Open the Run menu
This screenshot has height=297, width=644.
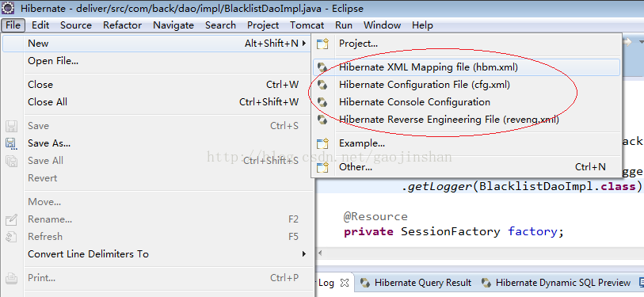343,25
